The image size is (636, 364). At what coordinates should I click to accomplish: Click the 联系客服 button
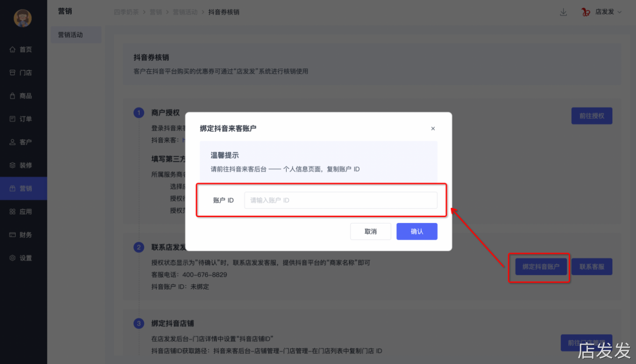pos(592,266)
